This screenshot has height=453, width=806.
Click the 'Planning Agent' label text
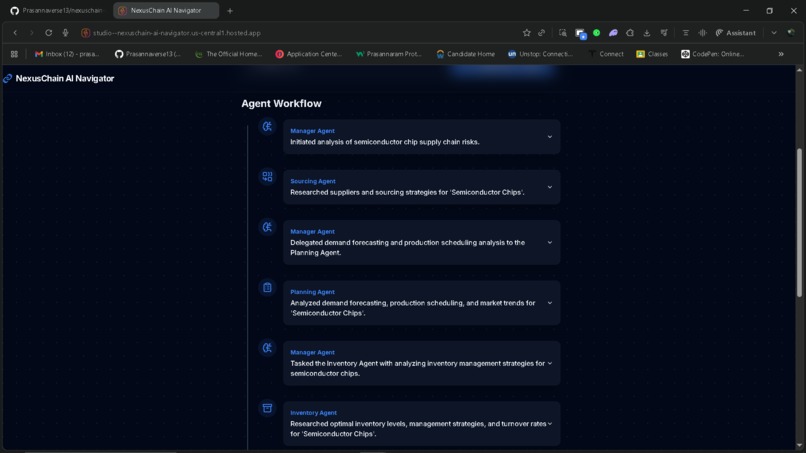313,292
